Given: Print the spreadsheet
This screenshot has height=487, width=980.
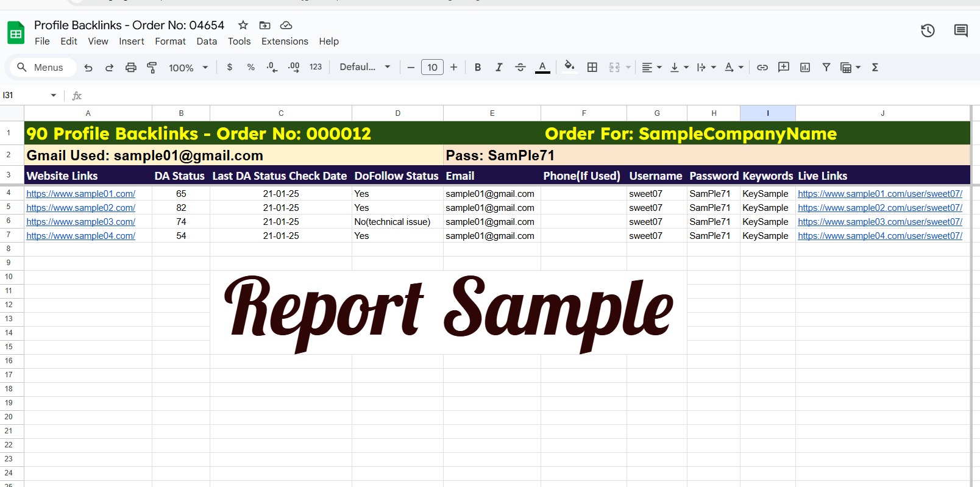Looking at the screenshot, I should 131,68.
